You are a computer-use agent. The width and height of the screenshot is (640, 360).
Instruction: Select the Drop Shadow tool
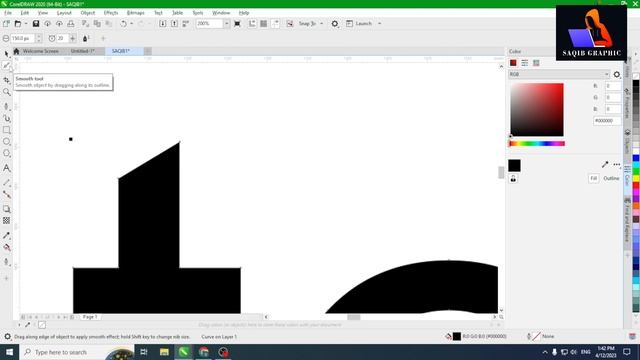[7, 209]
